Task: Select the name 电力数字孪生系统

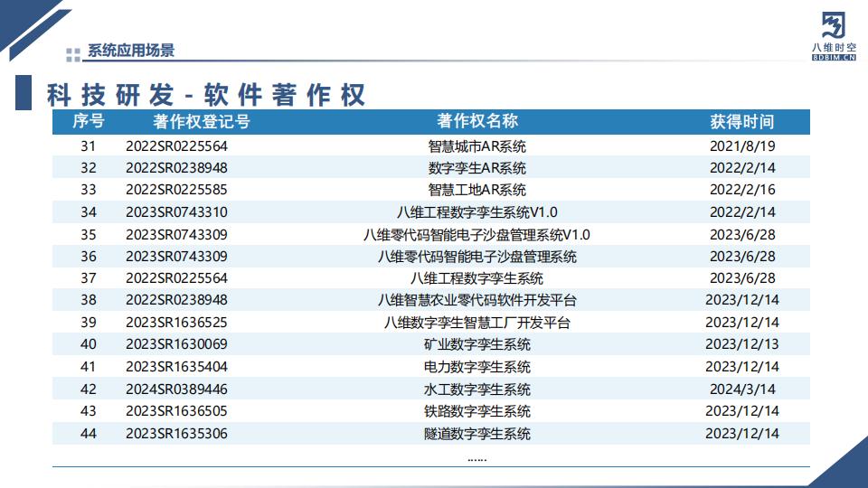Action: click(477, 366)
